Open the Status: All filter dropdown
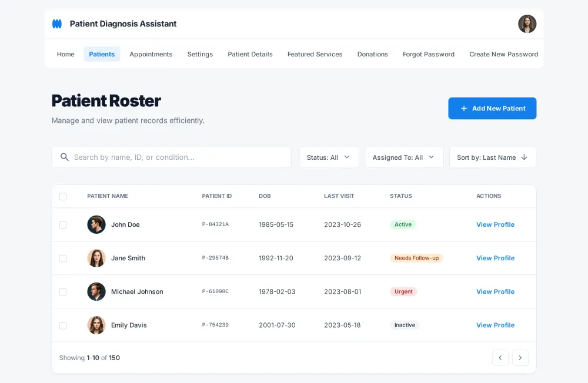 [329, 157]
